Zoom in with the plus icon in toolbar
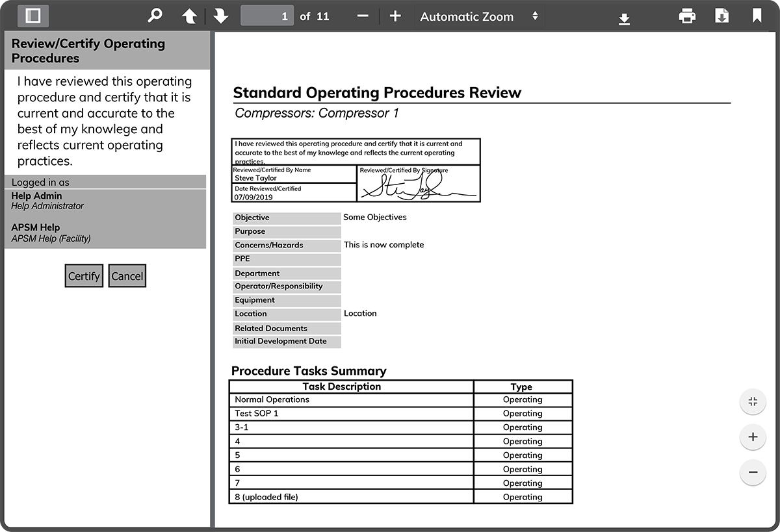 pos(395,16)
